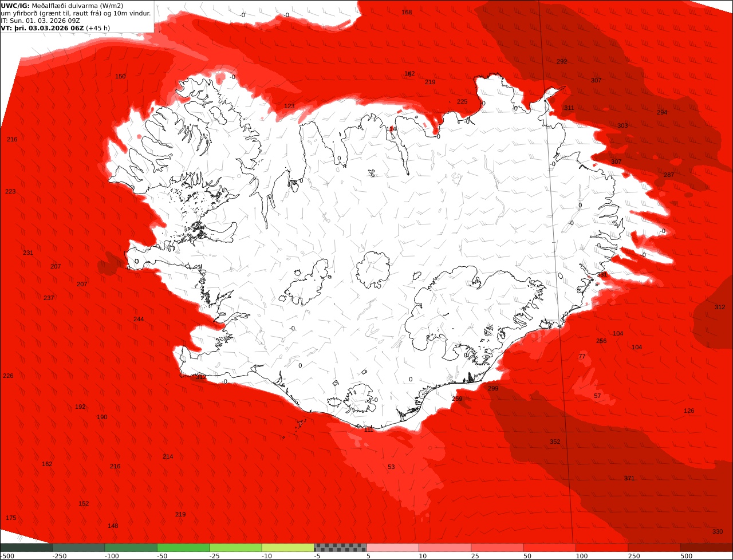Select the bright green legend swatch between -50 and -25
The width and height of the screenshot is (733, 560).
coord(183,547)
